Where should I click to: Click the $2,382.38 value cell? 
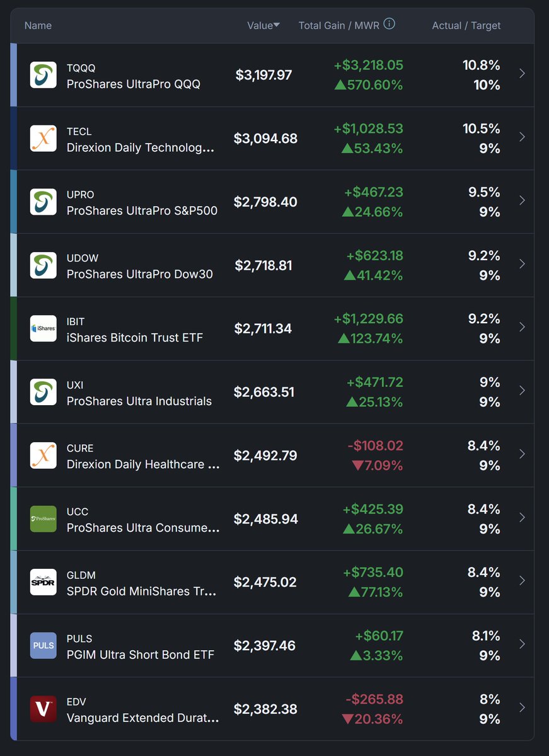[265, 709]
